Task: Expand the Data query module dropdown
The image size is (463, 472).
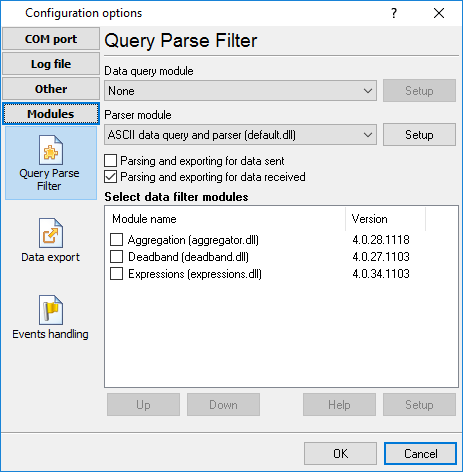Action: (240, 91)
